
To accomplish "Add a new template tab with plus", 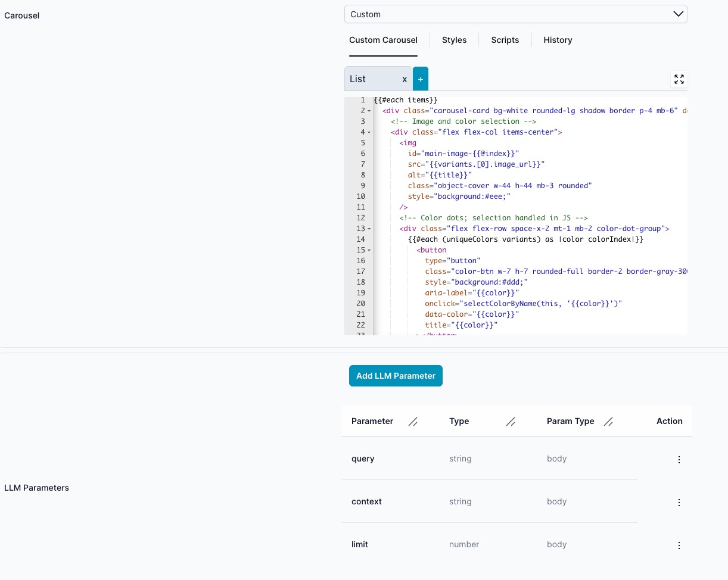I will pyautogui.click(x=420, y=79).
